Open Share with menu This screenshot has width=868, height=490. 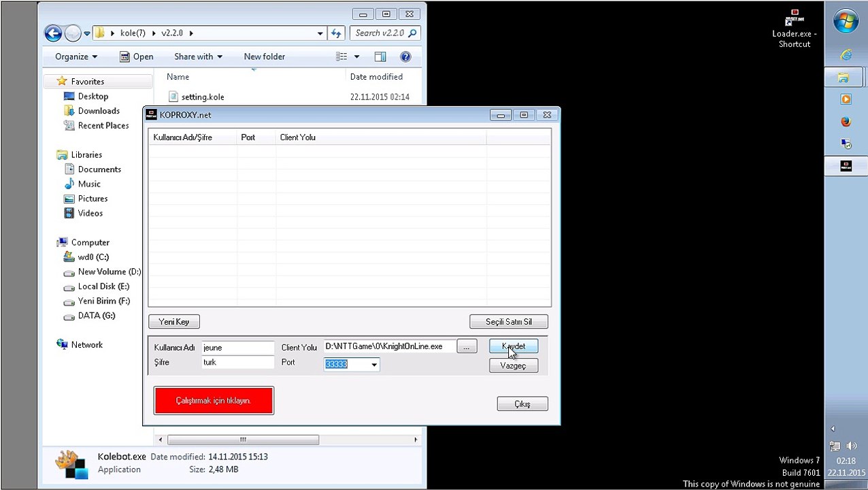pos(198,56)
